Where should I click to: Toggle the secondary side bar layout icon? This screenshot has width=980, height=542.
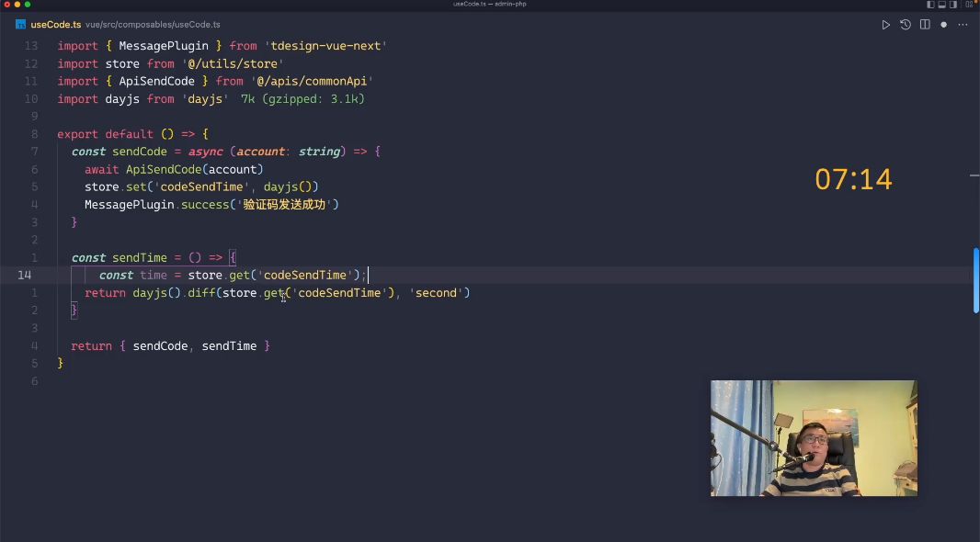[953, 5]
